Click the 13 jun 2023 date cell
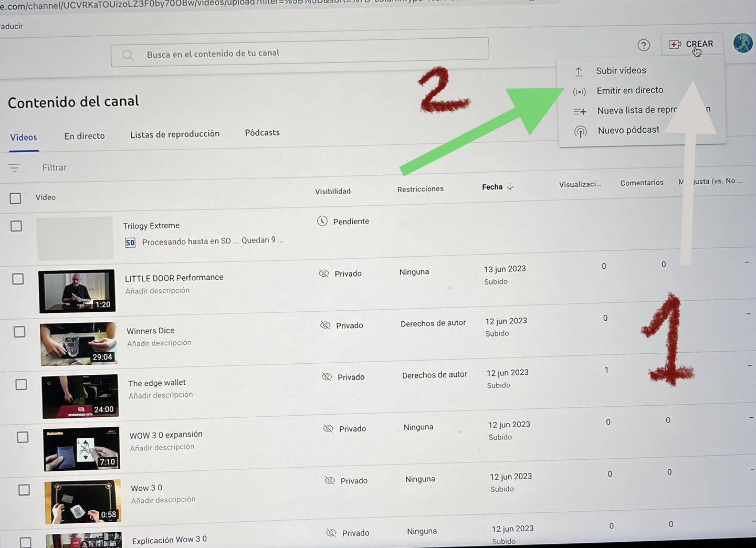The image size is (756, 548). (x=505, y=269)
